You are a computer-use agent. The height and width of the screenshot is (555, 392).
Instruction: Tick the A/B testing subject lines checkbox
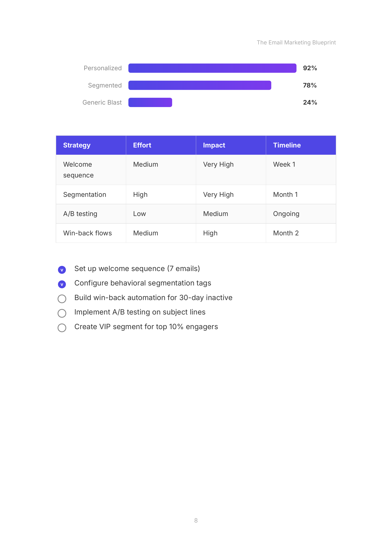click(62, 313)
